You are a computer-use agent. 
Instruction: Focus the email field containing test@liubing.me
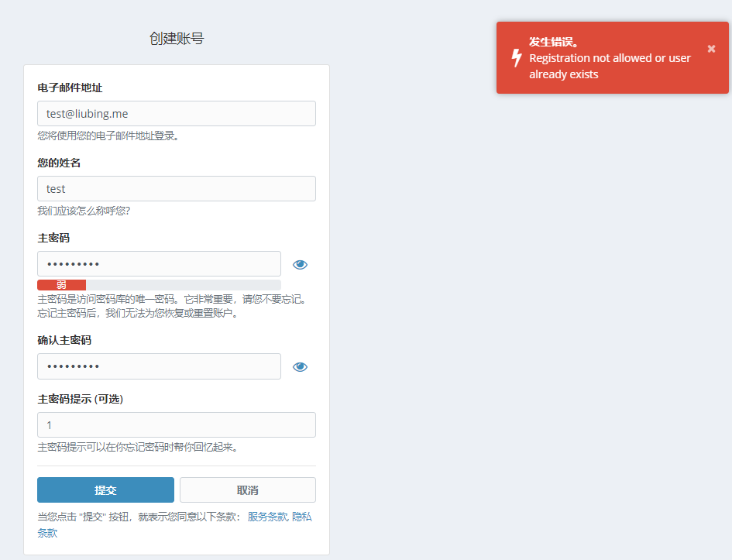point(176,114)
